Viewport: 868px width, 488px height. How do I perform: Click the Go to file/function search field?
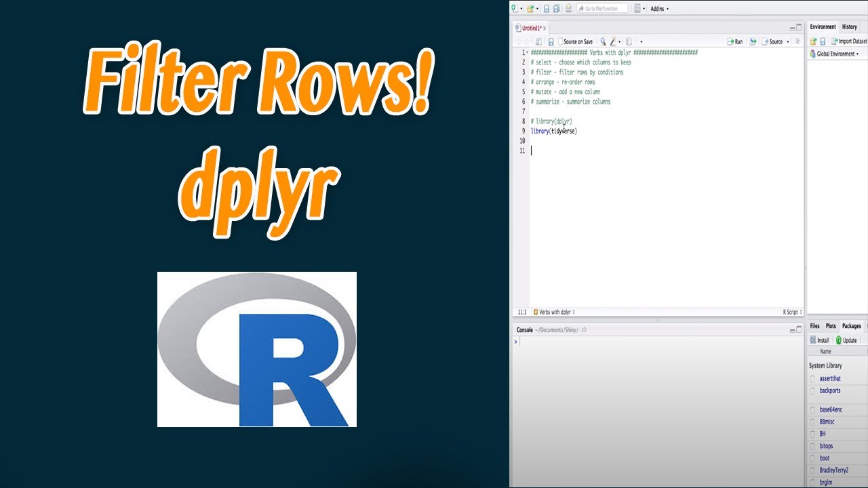[x=602, y=8]
